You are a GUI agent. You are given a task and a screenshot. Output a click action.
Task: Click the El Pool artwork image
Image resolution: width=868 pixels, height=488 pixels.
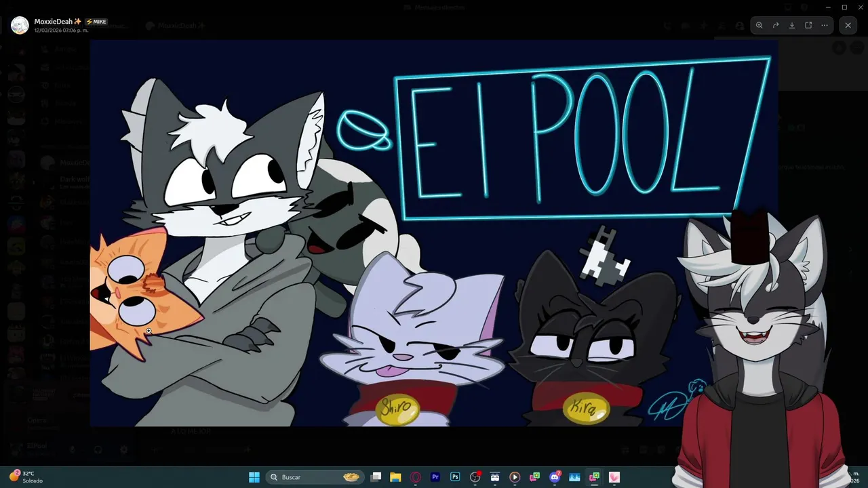pyautogui.click(x=434, y=232)
